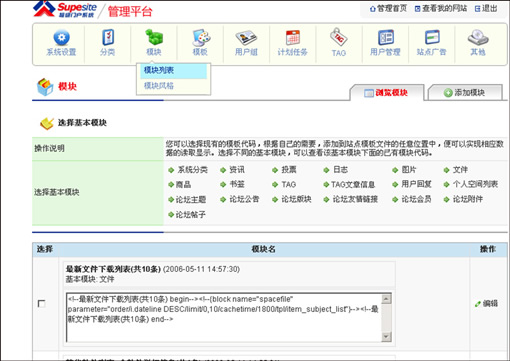Open the 分类 checklist icon
The width and height of the screenshot is (510, 361).
tap(108, 37)
